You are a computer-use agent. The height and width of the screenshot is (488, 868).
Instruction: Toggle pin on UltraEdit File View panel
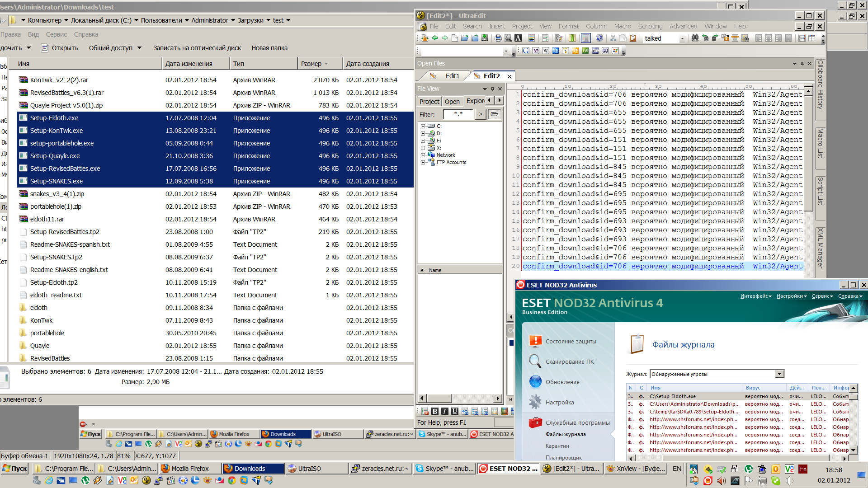tap(492, 89)
